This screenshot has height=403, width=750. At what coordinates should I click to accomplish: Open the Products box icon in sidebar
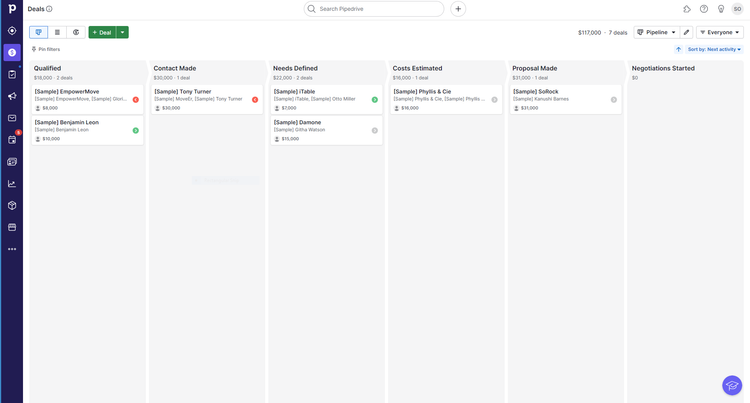pyautogui.click(x=12, y=206)
